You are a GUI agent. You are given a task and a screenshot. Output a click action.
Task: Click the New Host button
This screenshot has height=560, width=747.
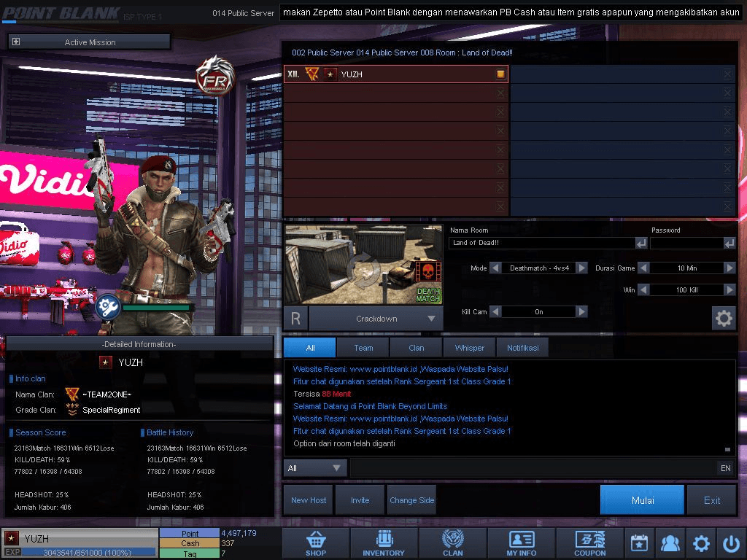(309, 500)
